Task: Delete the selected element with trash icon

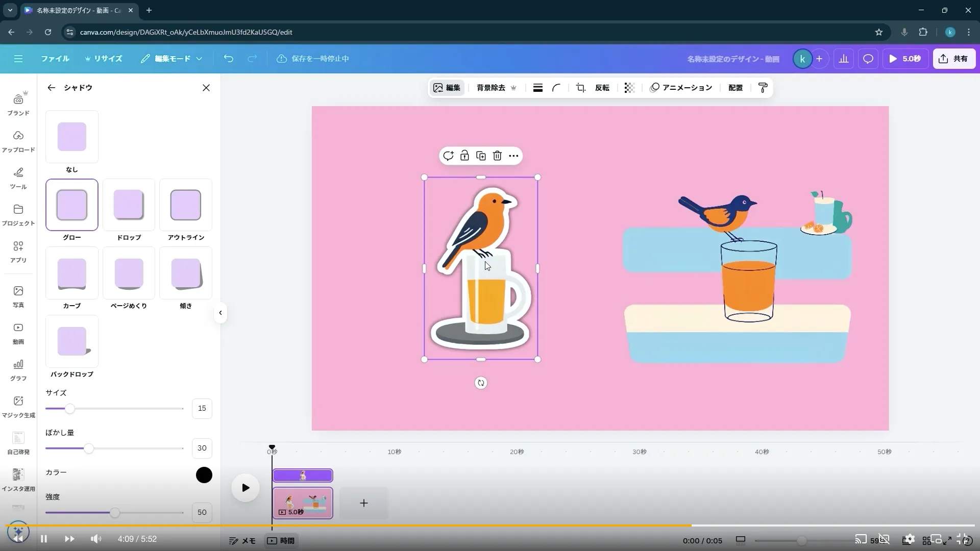Action: click(x=497, y=156)
